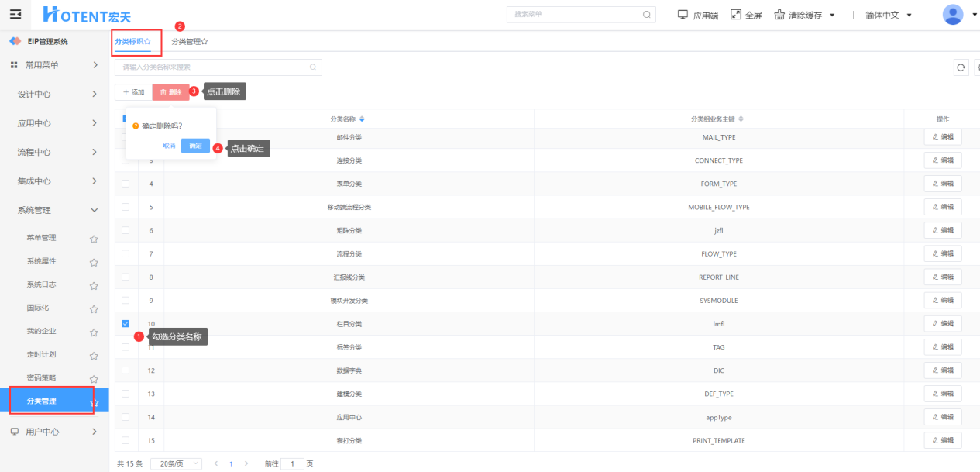Star the 系统属性 menu item
Image resolution: width=980 pixels, height=472 pixels.
pos(94,263)
